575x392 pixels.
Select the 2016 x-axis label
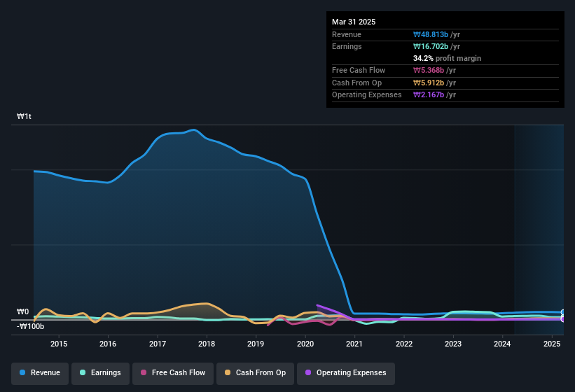[108, 344]
